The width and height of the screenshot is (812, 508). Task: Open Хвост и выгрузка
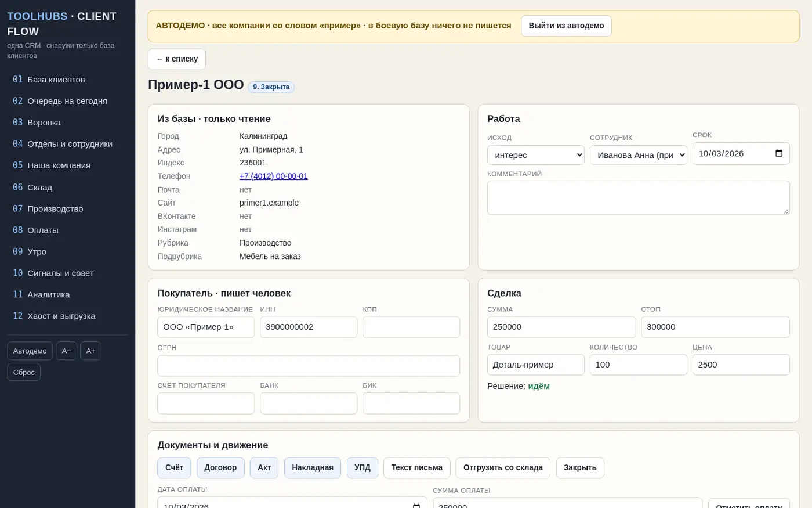coord(67,316)
